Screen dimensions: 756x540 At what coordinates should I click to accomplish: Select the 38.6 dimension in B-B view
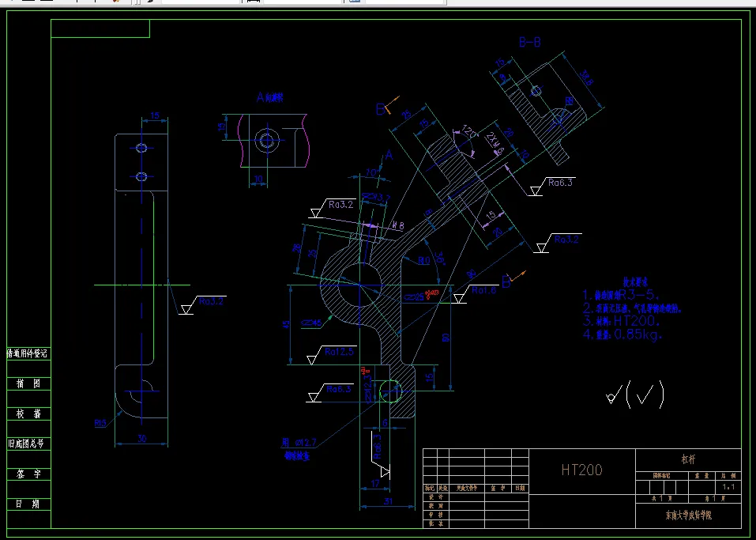pyautogui.click(x=585, y=77)
